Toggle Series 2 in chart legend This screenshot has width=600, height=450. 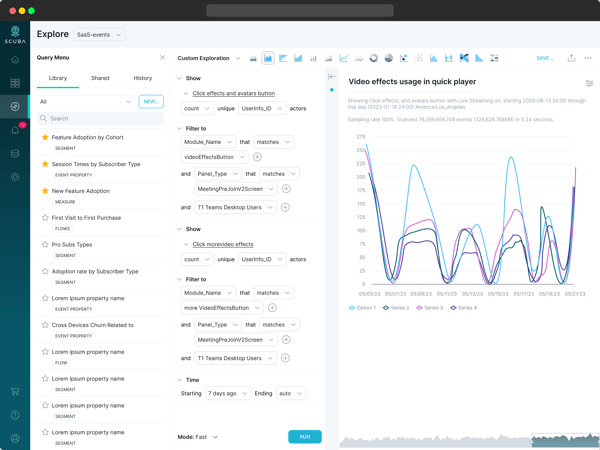pyautogui.click(x=397, y=308)
